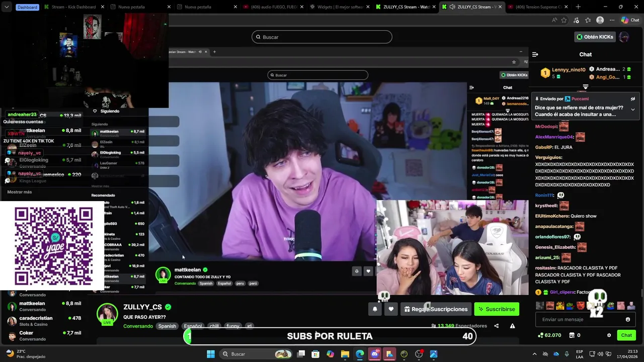Viewport: 644px width, 362px height.
Task: Subscribe using the Suscribirse button
Action: 497,309
